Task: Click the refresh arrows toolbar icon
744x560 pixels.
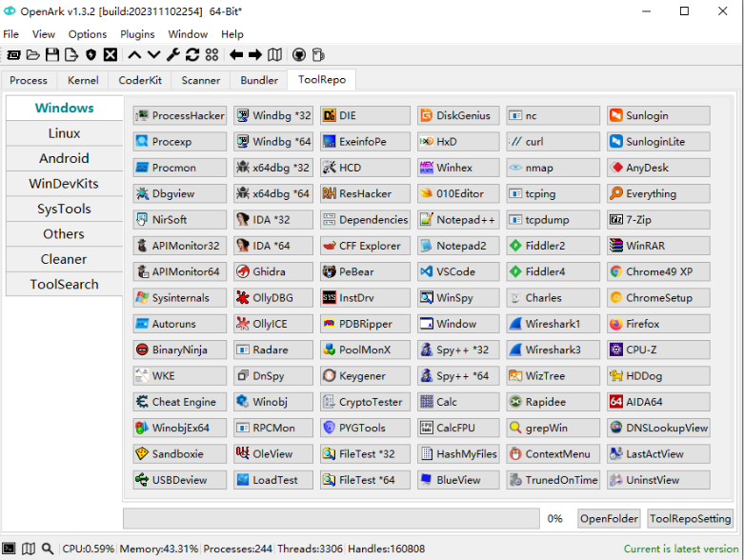Action: 192,55
